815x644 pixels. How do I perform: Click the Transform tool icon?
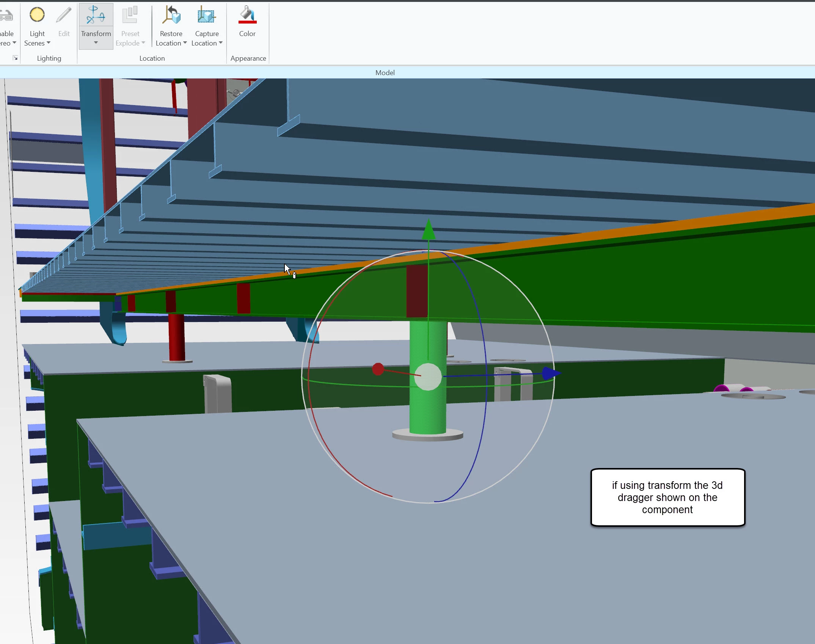[96, 15]
